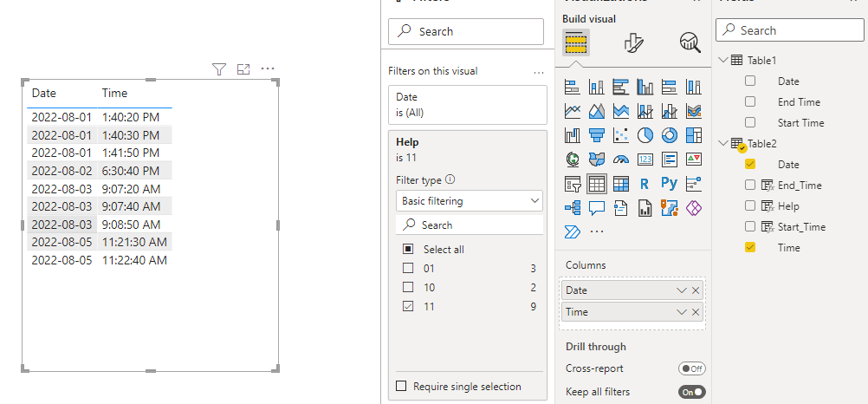Select the Map globe visual
Viewport: 868px width, 404px height.
(x=572, y=159)
